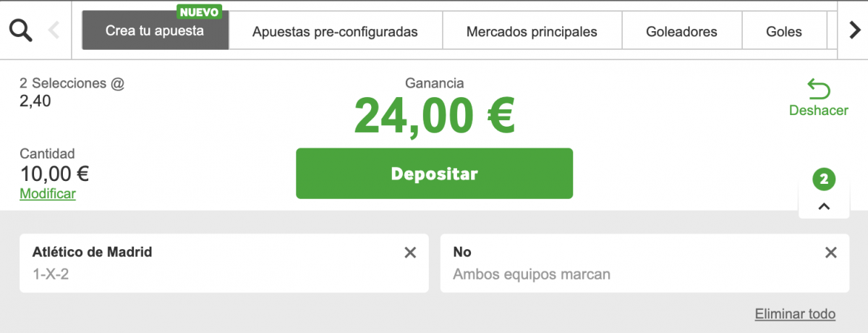Click the Deshacer undo arrow icon
This screenshot has width=868, height=333.
[819, 90]
